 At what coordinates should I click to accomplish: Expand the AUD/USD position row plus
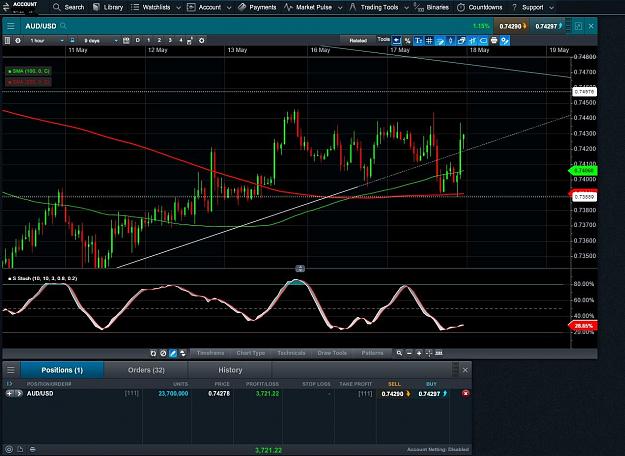tap(9, 393)
